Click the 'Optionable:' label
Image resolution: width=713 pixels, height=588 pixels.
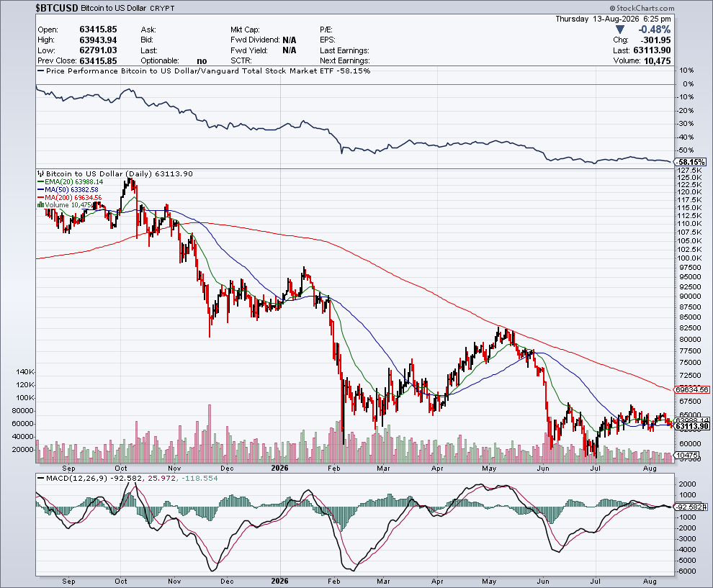pos(160,61)
